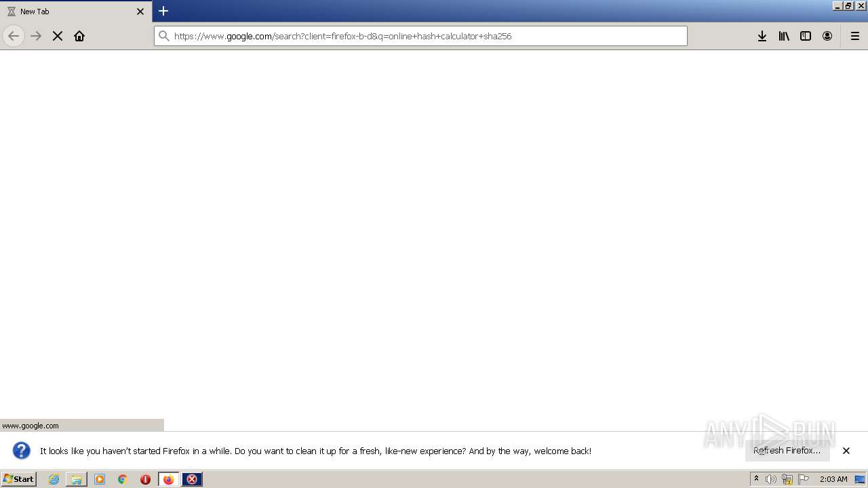Click the network tray icon
868x488 pixels.
pyautogui.click(x=787, y=479)
